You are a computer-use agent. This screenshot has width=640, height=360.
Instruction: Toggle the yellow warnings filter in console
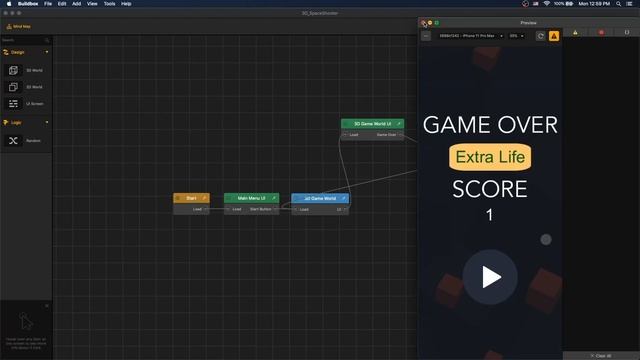[x=575, y=32]
